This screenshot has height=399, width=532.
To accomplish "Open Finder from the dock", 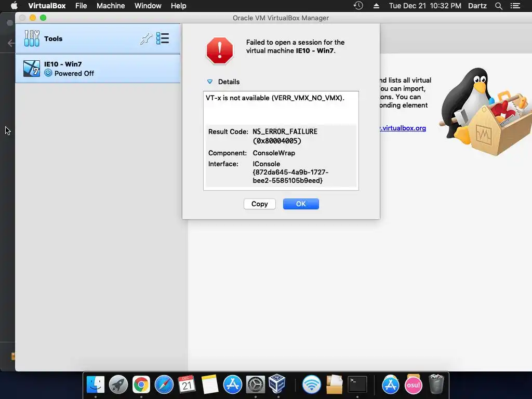I will [x=96, y=384].
